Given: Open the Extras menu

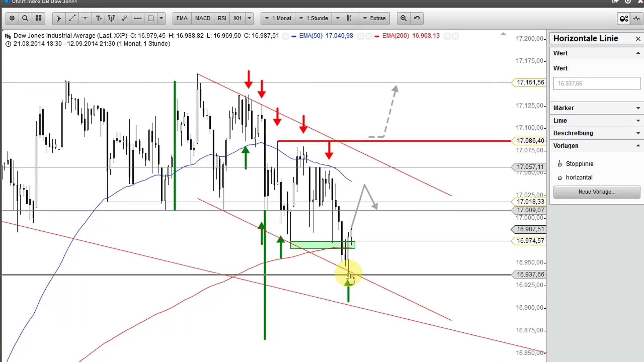Looking at the screenshot, I should 375,18.
